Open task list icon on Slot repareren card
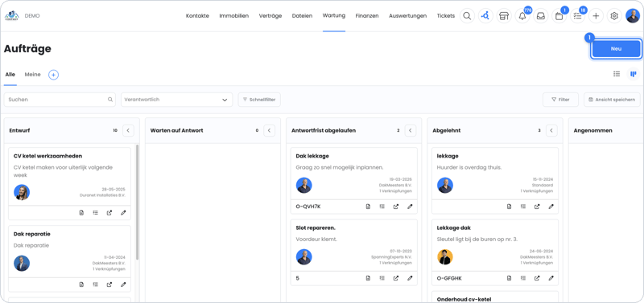 point(382,278)
